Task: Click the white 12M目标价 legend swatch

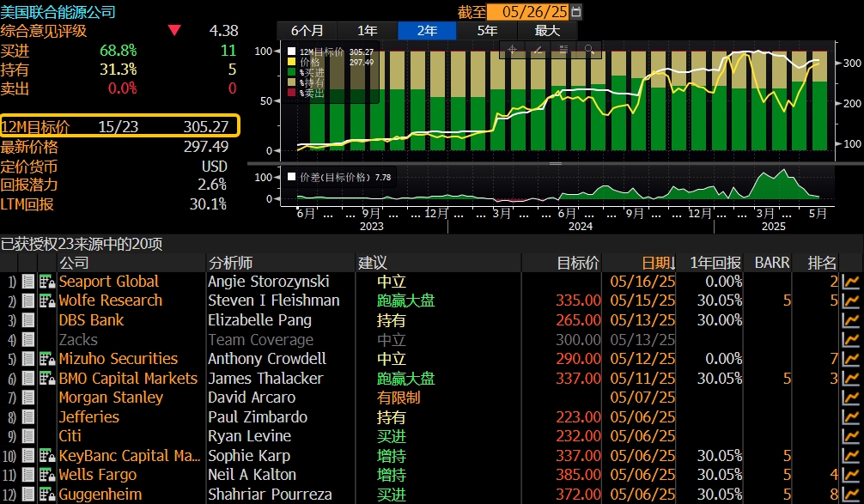Action: [291, 52]
